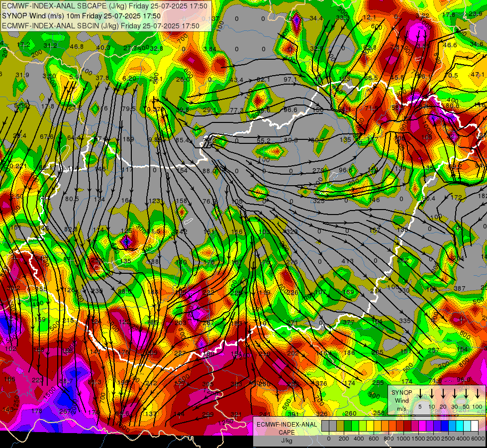
Task: Click the 387 value on the map
Action: [459, 289]
